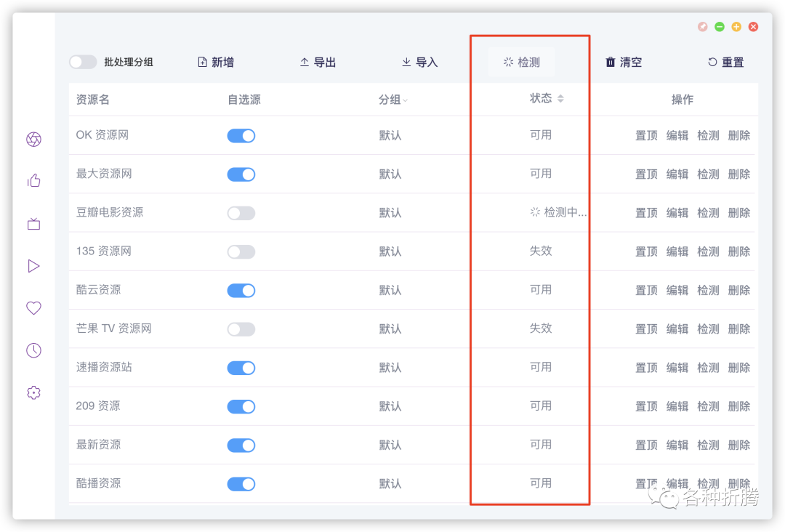Click the 导入 import menu item
Image resolution: width=785 pixels, height=532 pixels.
pos(419,62)
